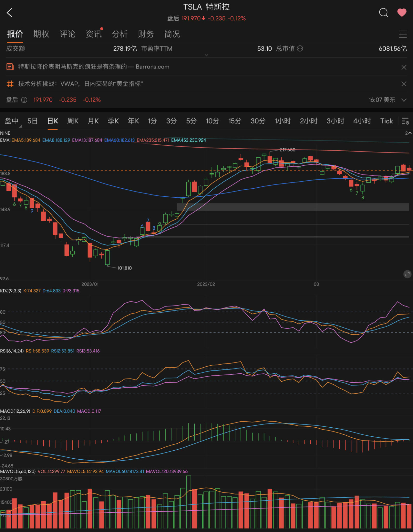Select the 3分 chart interval
Screen dimensions: 413x532
[x=171, y=121]
